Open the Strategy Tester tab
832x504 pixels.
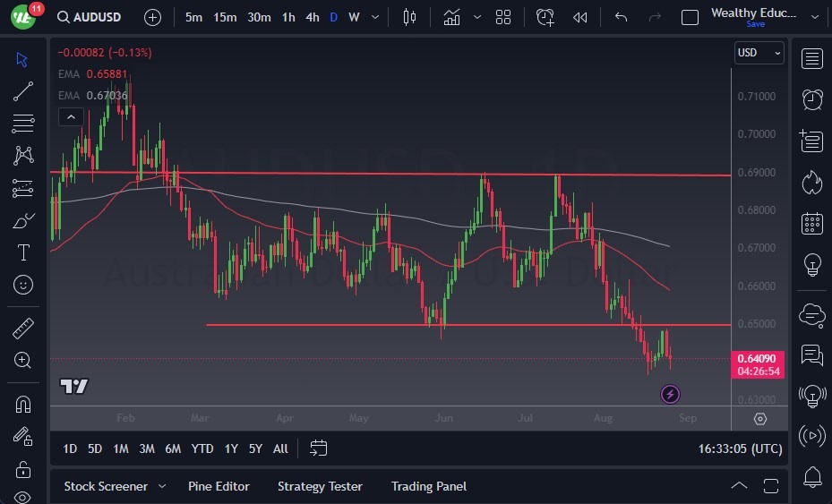click(x=320, y=486)
